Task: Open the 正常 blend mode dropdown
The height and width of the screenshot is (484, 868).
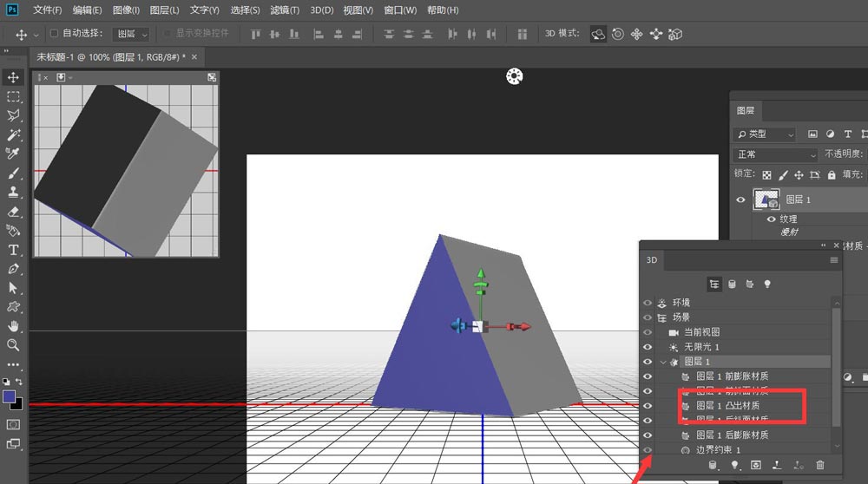Action: [776, 154]
